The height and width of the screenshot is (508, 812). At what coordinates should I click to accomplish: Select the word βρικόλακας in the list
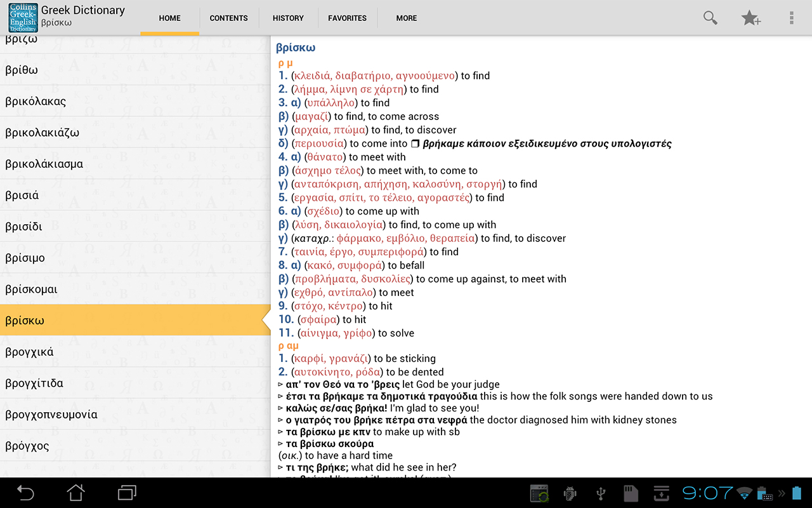(135, 101)
